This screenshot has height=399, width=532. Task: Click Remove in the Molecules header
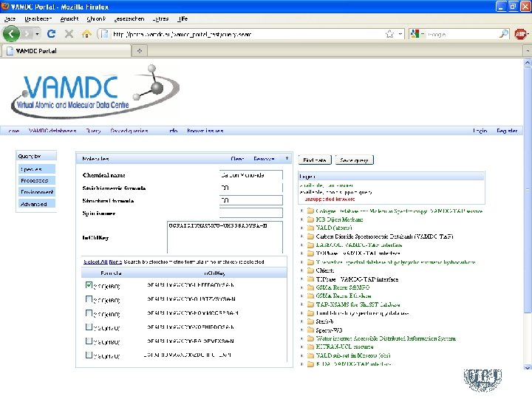[264, 158]
